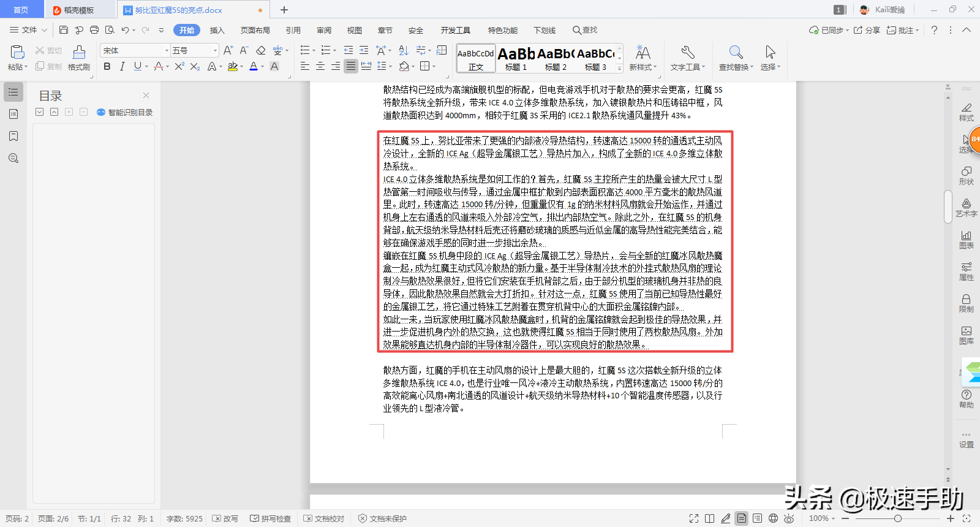Increase font size with A+ icon
This screenshot has width=980, height=527.
point(228,50)
